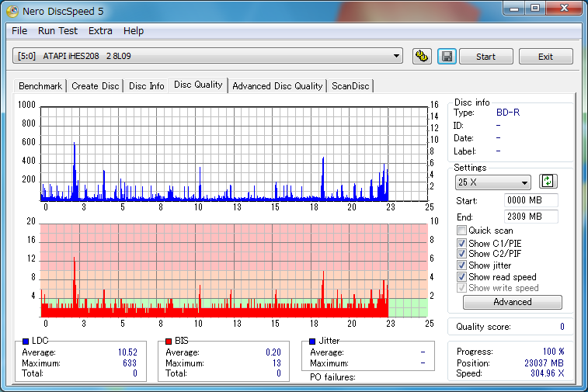This screenshot has width=588, height=392.
Task: Select the Disc Quality tab
Action: 198,85
